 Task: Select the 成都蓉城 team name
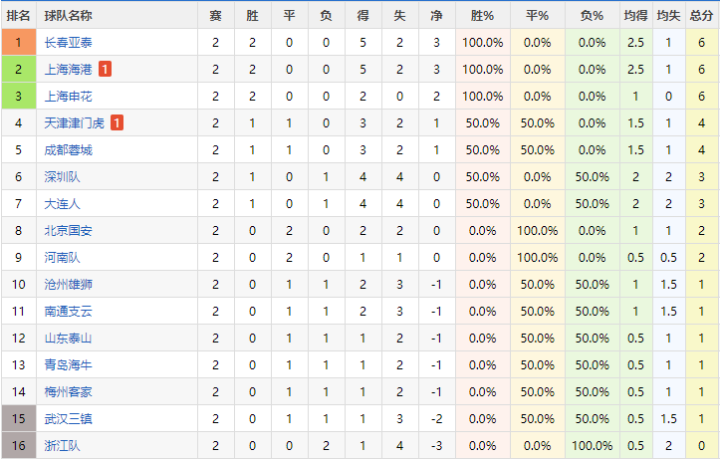[68, 150]
